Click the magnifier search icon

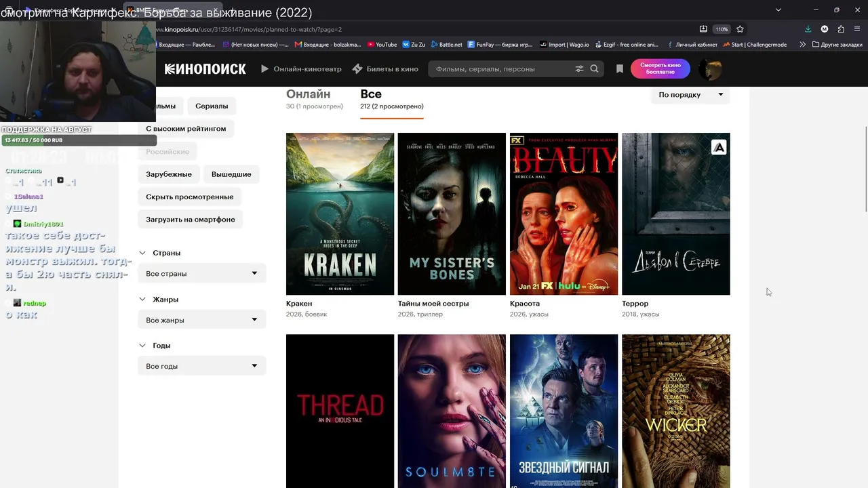point(594,68)
